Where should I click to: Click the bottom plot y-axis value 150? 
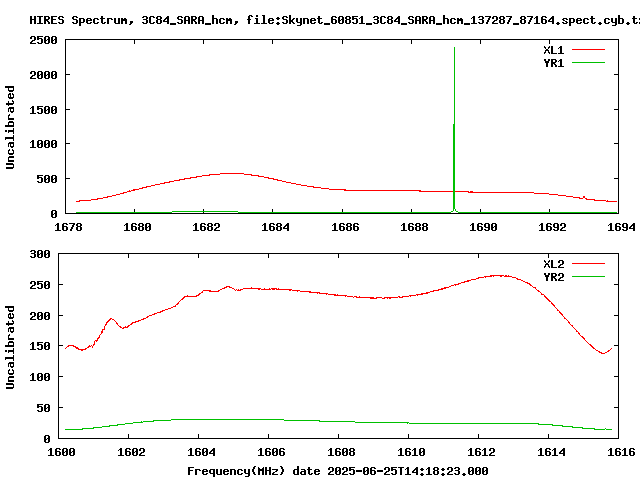click(x=40, y=346)
